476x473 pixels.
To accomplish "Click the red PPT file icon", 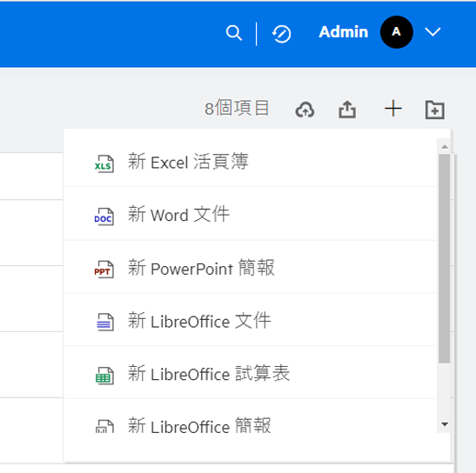I will point(104,270).
